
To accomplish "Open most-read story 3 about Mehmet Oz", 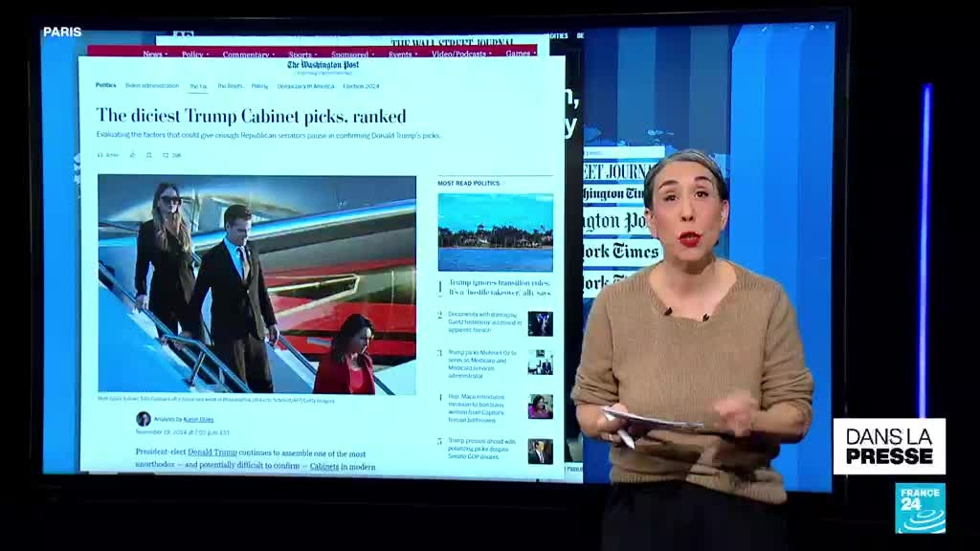I will coord(480,364).
